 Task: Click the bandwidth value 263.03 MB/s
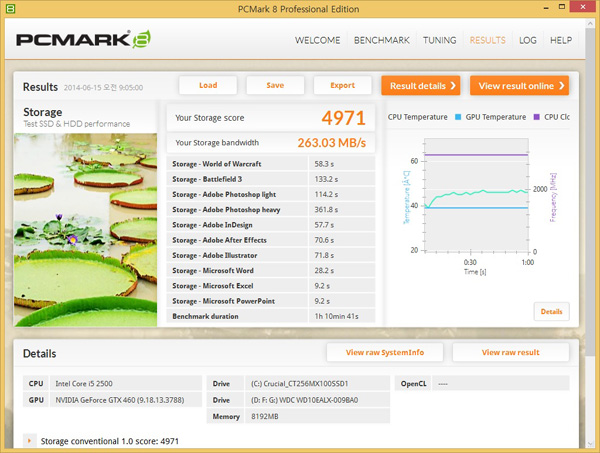[x=332, y=143]
